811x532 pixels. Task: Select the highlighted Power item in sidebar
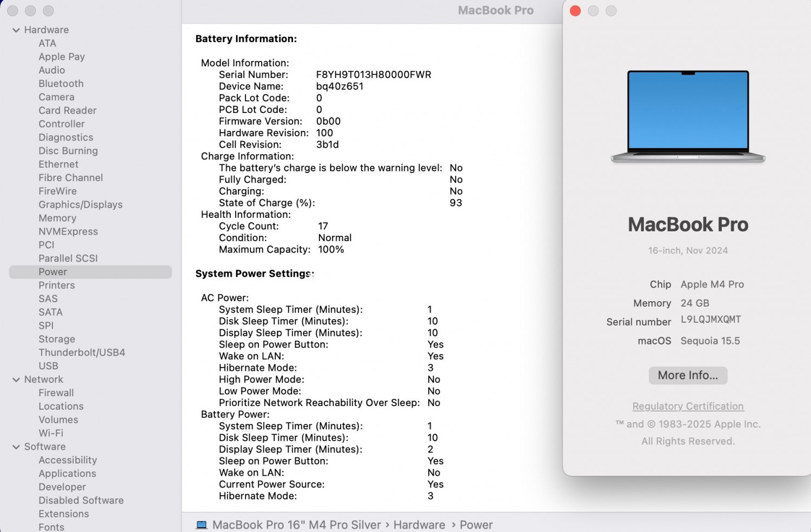(x=90, y=272)
